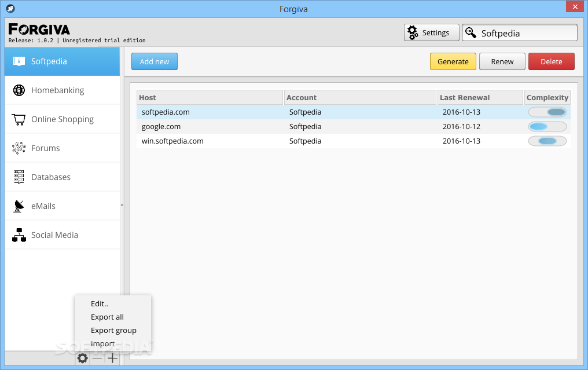Select the google.com host row
This screenshot has height=370, width=588.
click(353, 126)
